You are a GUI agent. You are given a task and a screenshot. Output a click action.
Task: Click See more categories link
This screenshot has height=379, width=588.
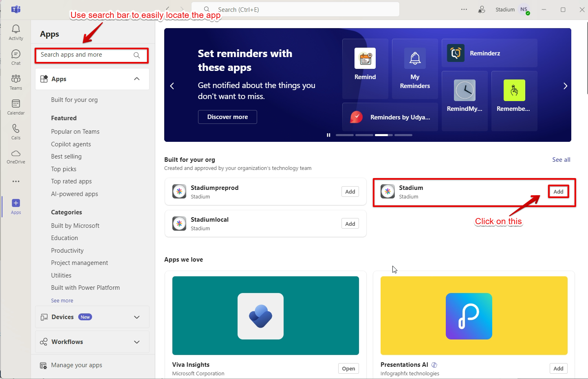[x=62, y=301]
